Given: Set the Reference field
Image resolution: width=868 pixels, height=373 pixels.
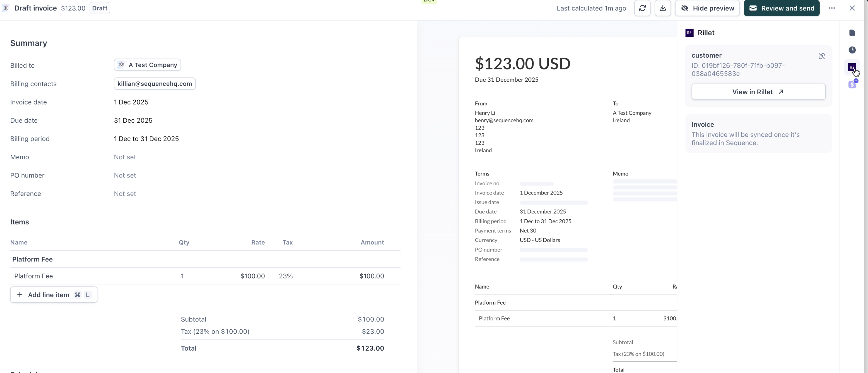Looking at the screenshot, I should [125, 194].
